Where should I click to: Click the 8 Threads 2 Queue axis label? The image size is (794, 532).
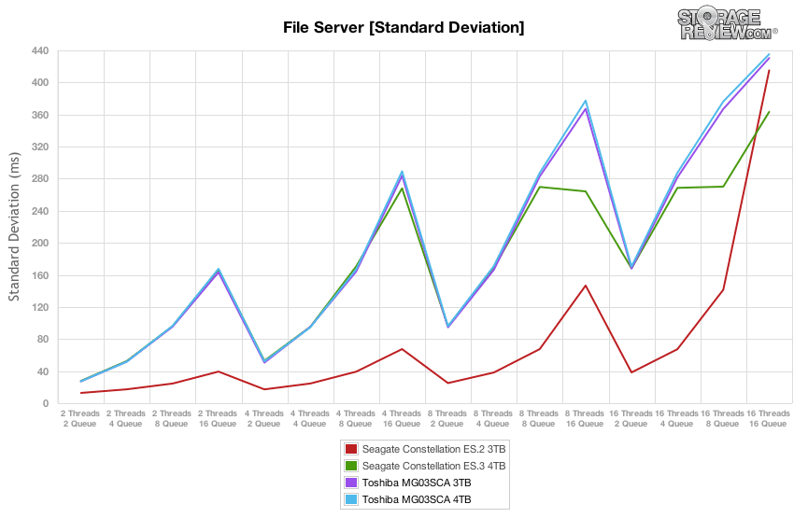coord(447,419)
